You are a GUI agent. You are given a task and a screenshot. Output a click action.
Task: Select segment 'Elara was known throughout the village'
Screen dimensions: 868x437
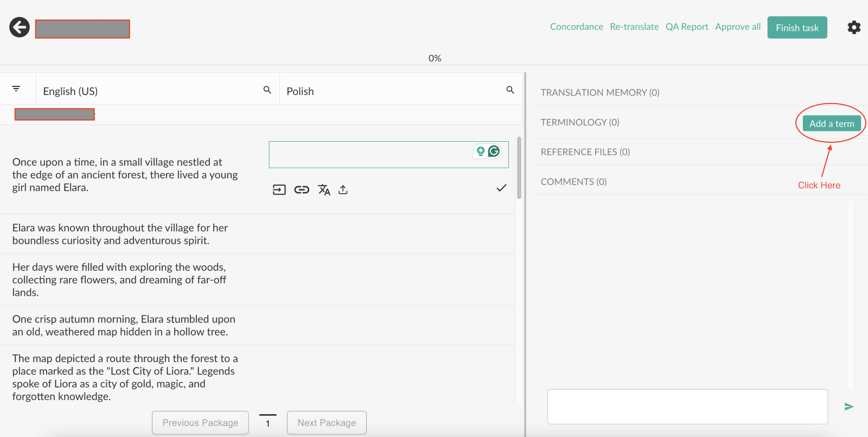coord(120,234)
